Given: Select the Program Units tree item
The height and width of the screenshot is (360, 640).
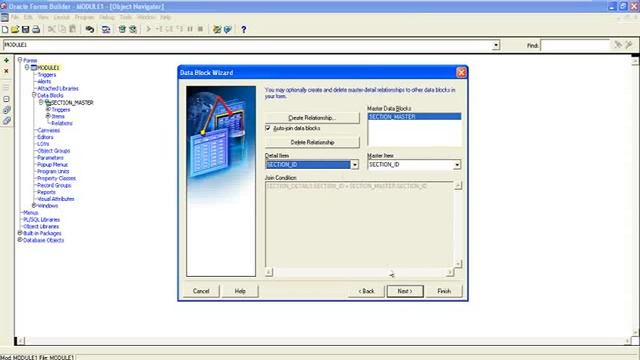Looking at the screenshot, I should click(x=53, y=171).
